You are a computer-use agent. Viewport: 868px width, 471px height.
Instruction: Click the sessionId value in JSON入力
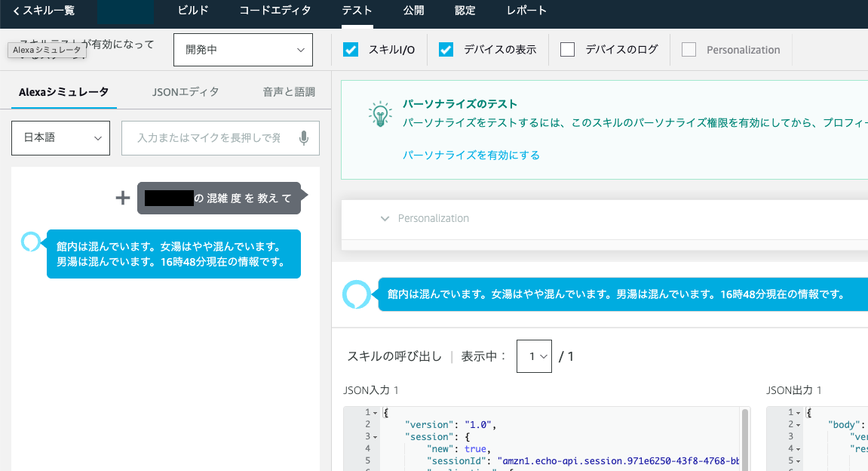pyautogui.click(x=618, y=461)
